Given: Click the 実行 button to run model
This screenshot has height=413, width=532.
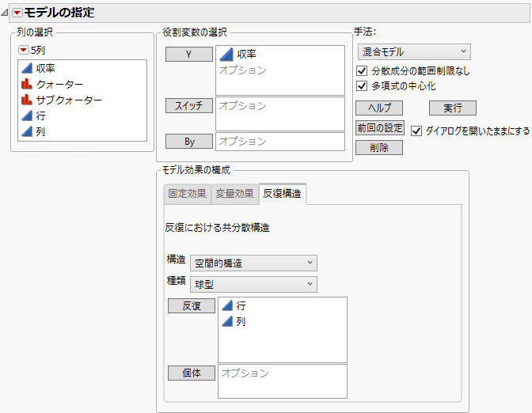Looking at the screenshot, I should pyautogui.click(x=453, y=108).
